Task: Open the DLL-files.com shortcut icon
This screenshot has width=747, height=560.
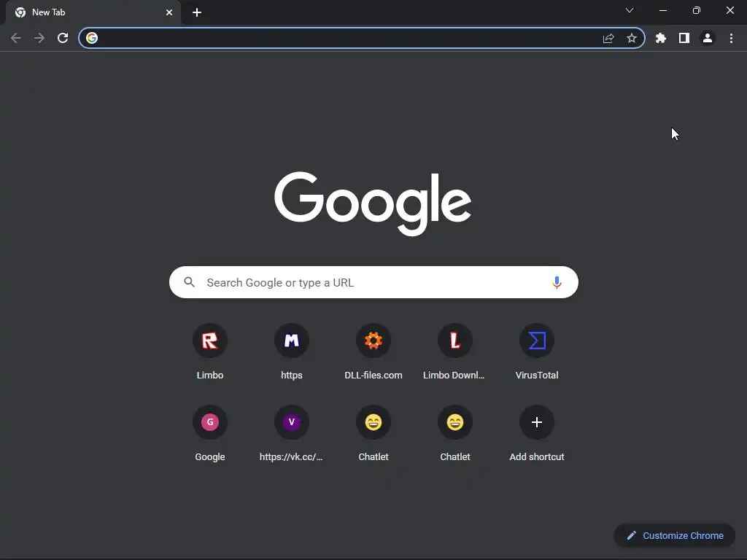Action: pyautogui.click(x=373, y=341)
